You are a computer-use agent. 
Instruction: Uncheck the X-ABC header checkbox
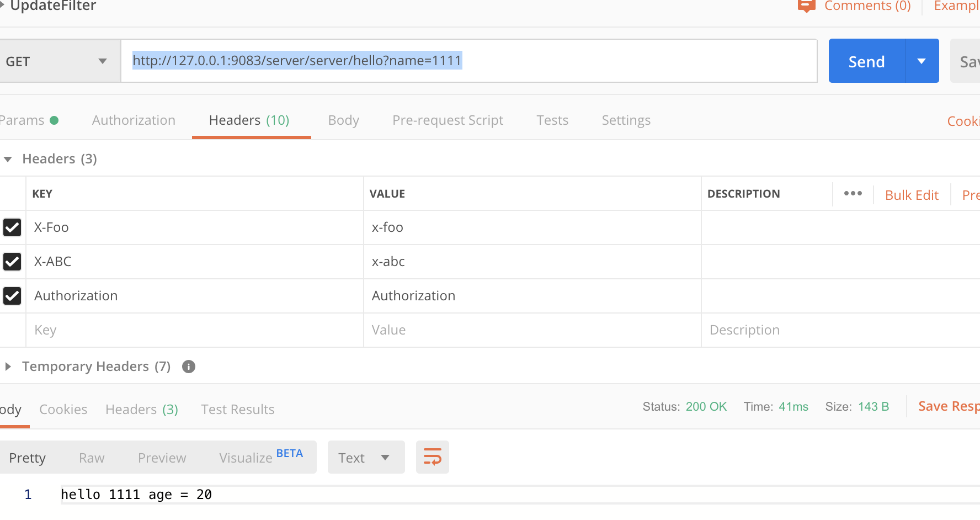click(12, 262)
